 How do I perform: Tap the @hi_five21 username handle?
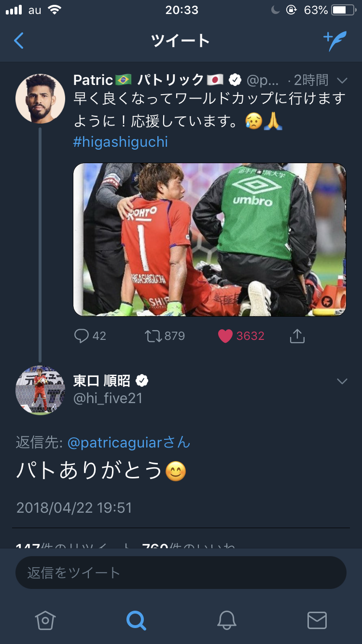pyautogui.click(x=108, y=398)
